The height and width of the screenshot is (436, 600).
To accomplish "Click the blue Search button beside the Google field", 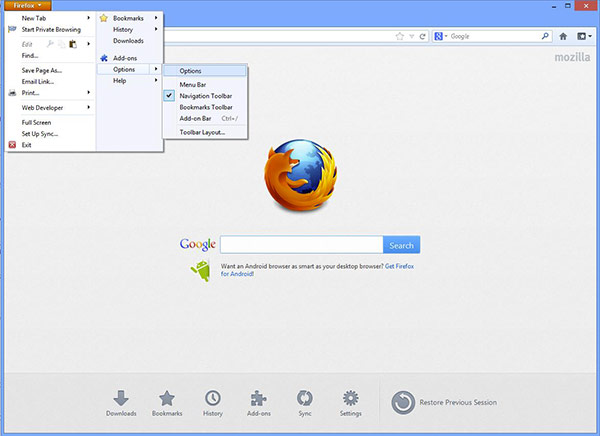I will [x=401, y=245].
